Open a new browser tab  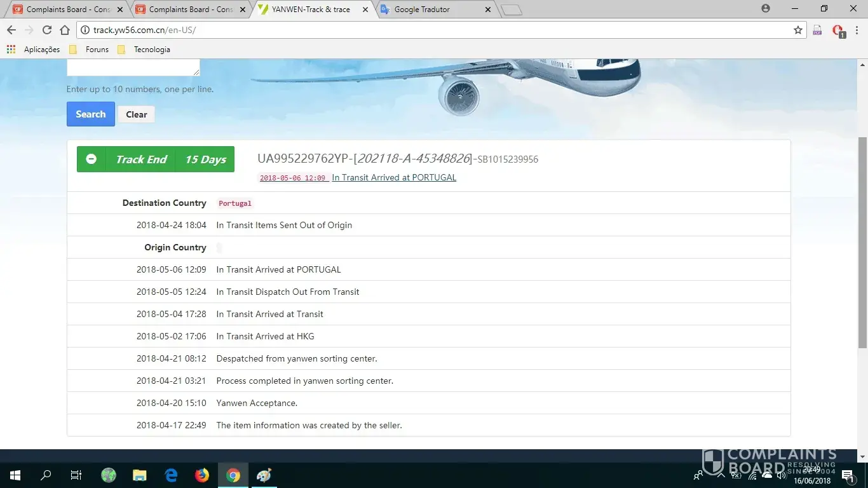[x=511, y=10]
